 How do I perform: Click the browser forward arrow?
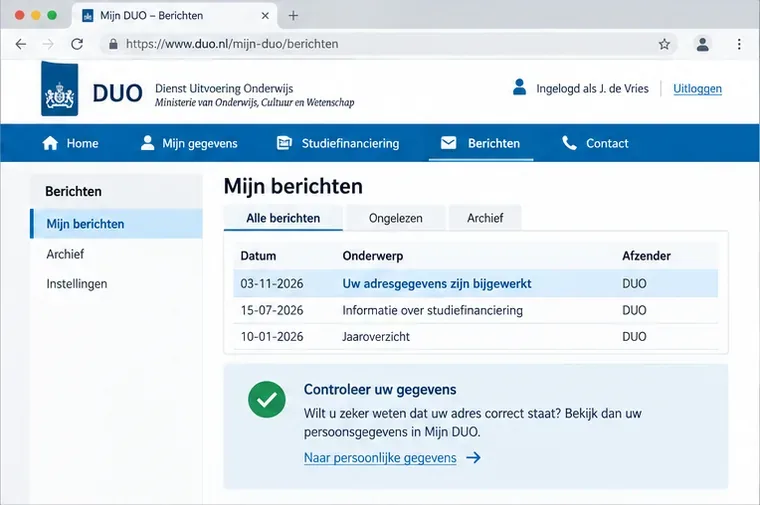pos(48,44)
